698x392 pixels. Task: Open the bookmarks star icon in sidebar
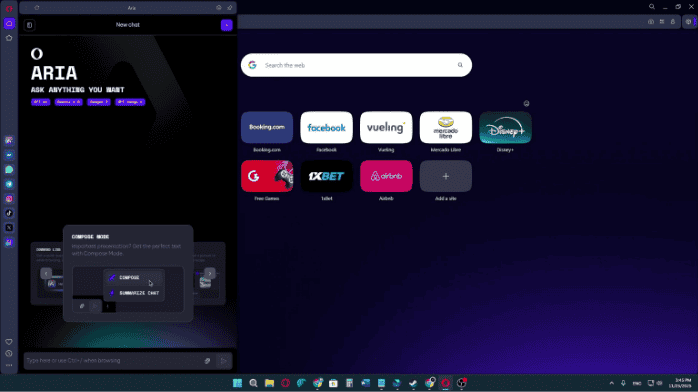click(9, 38)
